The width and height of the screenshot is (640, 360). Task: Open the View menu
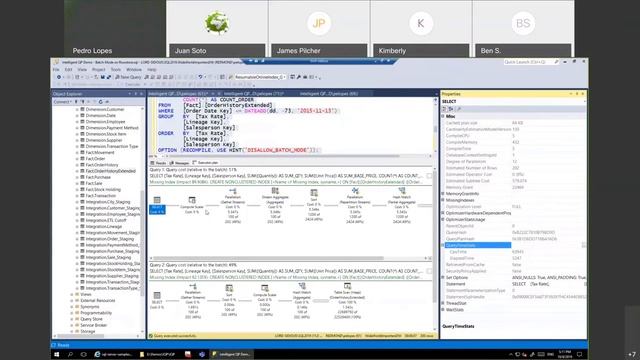tap(82, 70)
